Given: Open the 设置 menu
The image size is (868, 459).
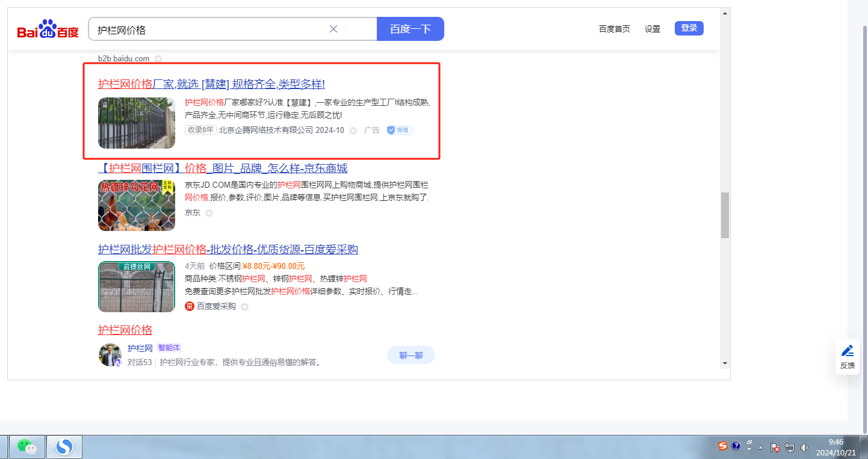Looking at the screenshot, I should tap(653, 29).
